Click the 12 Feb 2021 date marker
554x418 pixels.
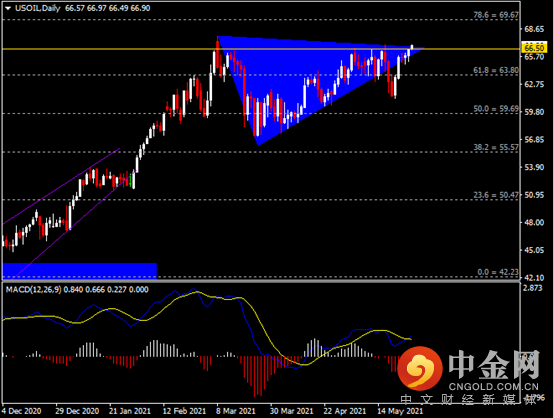tap(184, 411)
